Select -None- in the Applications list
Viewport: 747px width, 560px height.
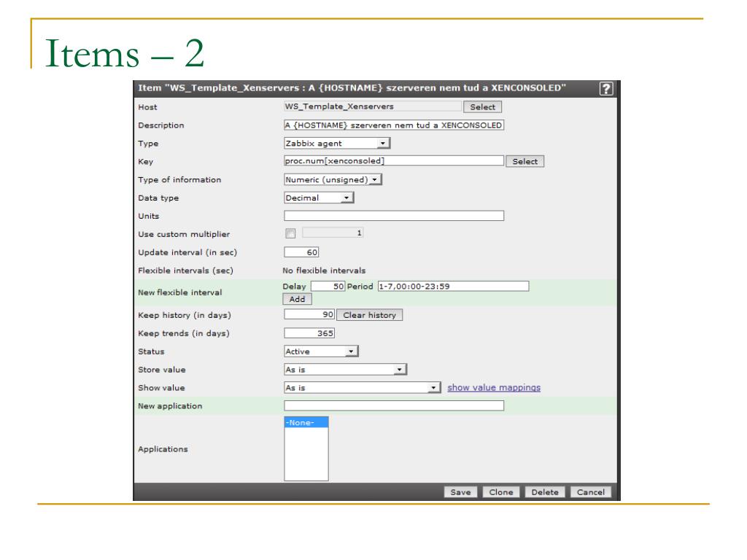point(306,422)
